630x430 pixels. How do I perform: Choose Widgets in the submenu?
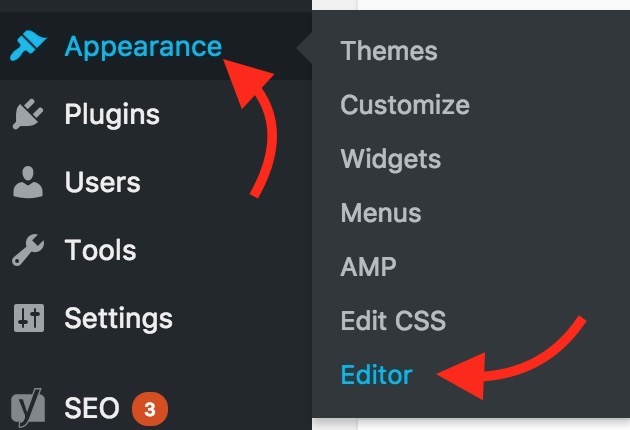pyautogui.click(x=390, y=159)
